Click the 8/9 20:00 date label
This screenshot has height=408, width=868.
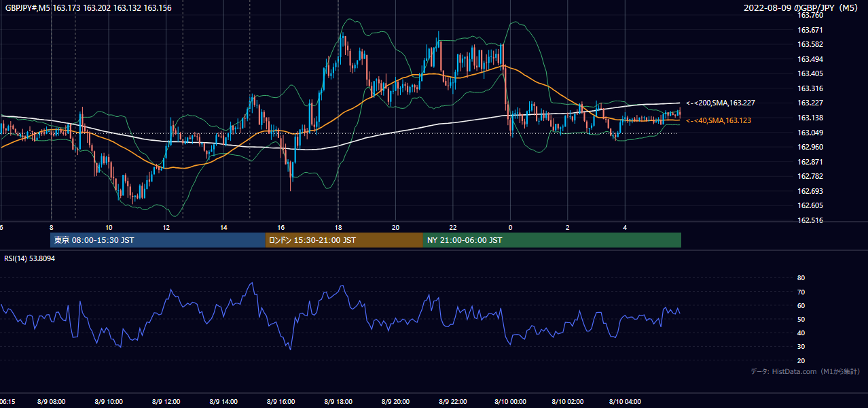click(x=395, y=402)
